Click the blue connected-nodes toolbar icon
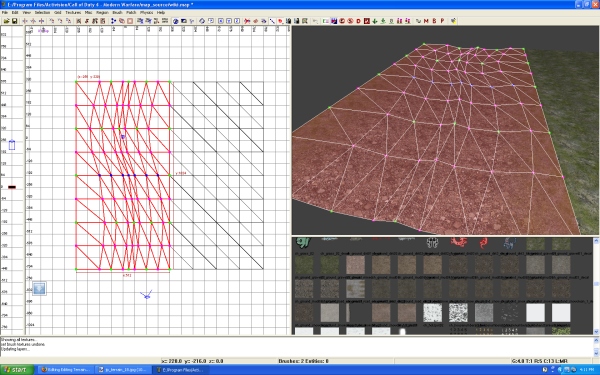 [113, 21]
